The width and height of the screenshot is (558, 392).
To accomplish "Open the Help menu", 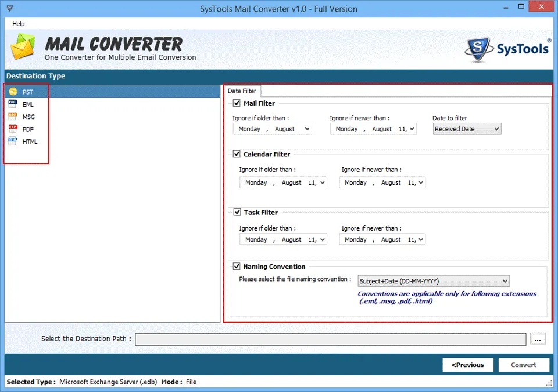I will tap(19, 24).
